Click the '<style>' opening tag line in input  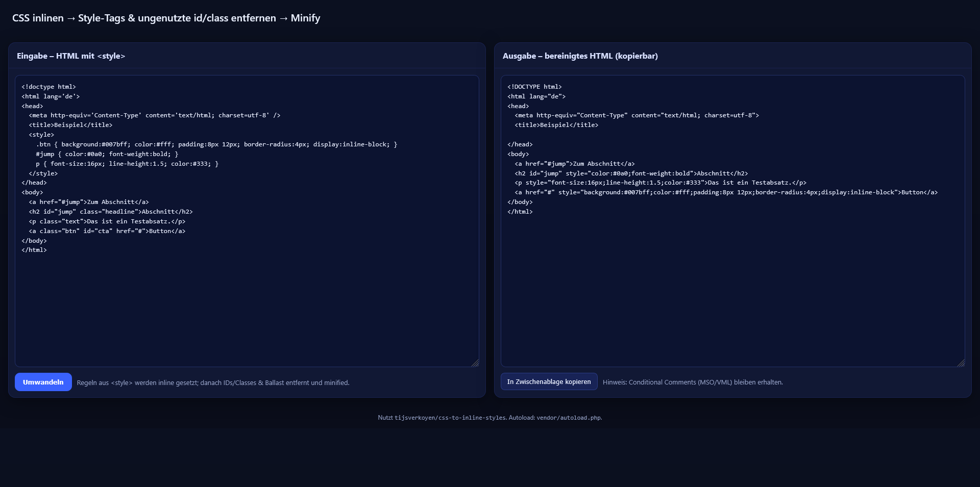coord(41,135)
